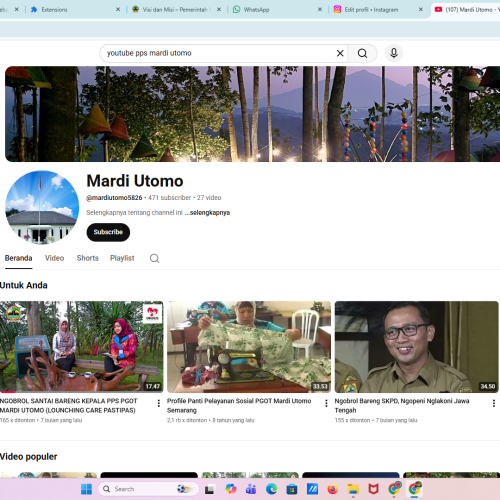Click the Windows taskbar Search box
The height and width of the screenshot is (500, 500).
pos(149,489)
